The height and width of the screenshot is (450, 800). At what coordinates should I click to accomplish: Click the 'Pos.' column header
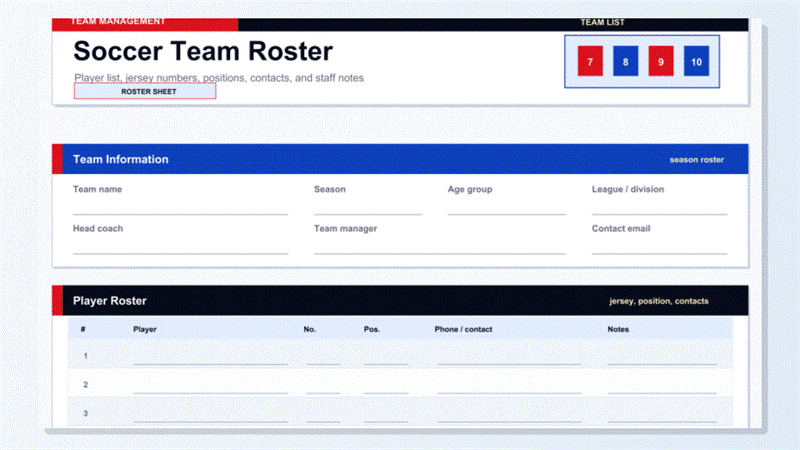coord(372,329)
